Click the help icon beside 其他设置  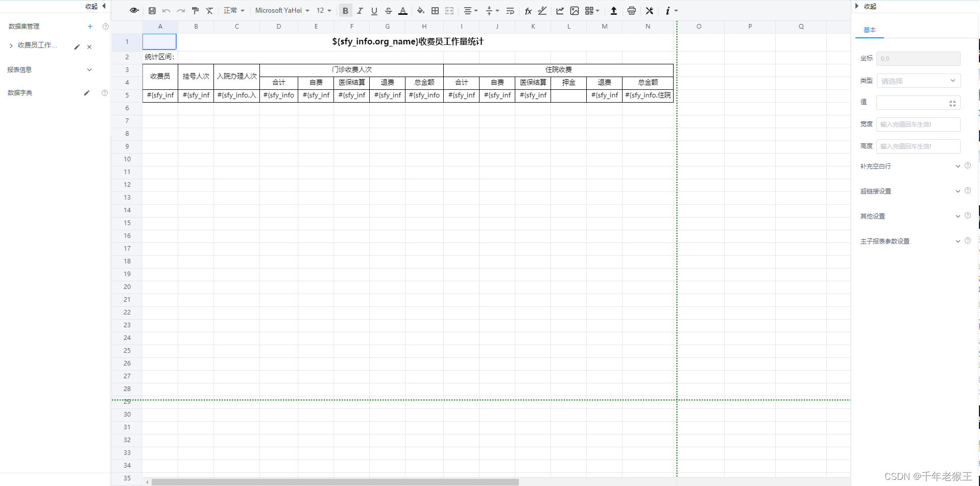coord(968,215)
